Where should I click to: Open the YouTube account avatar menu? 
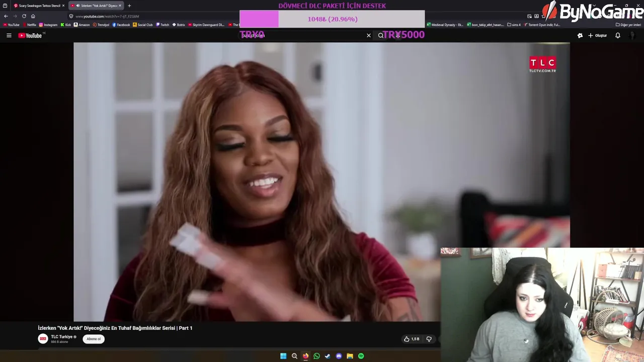[633, 36]
